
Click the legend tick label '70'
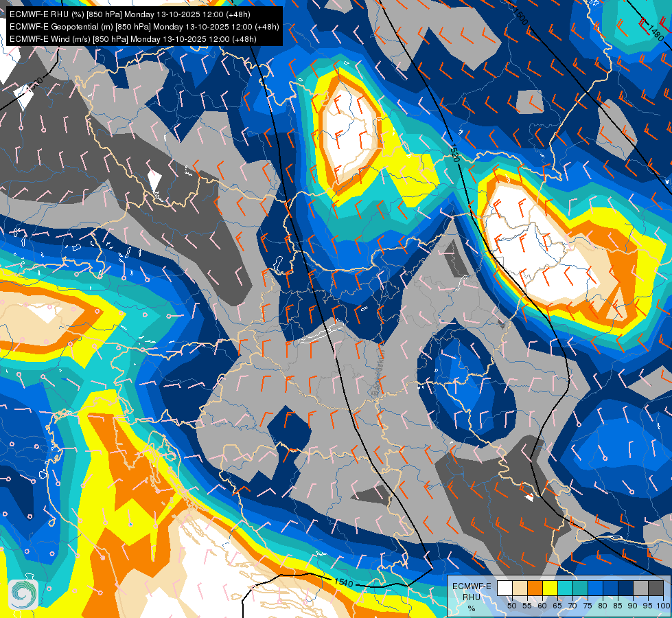pyautogui.click(x=572, y=606)
